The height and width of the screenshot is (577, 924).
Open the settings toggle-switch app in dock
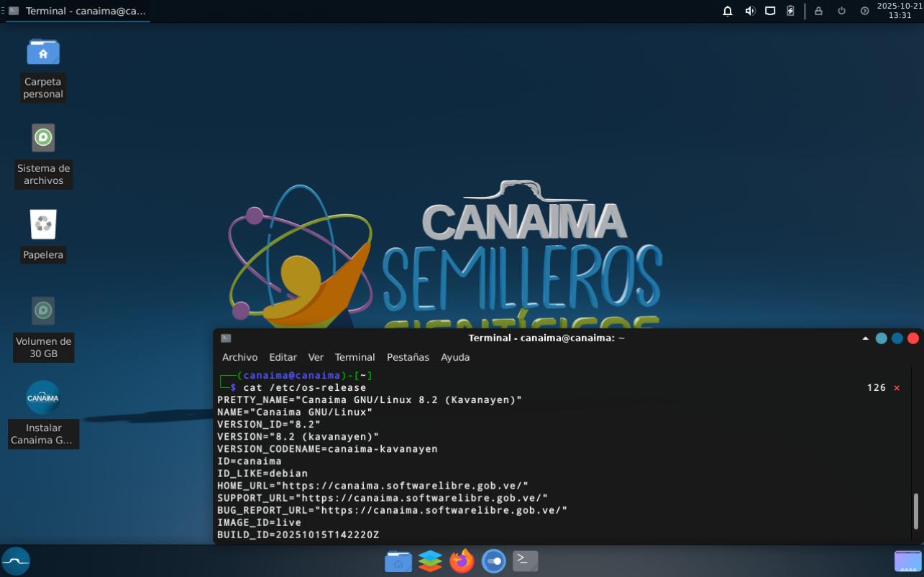tap(493, 560)
